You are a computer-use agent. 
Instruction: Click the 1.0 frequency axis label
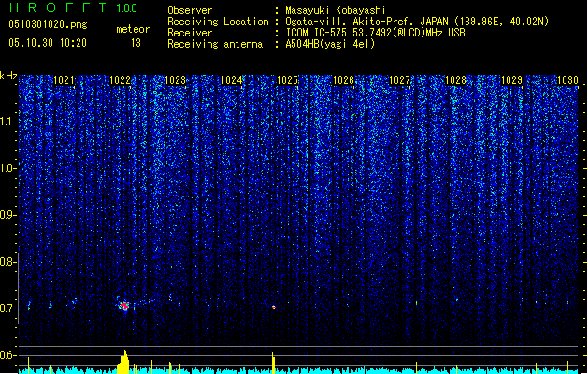click(8, 168)
